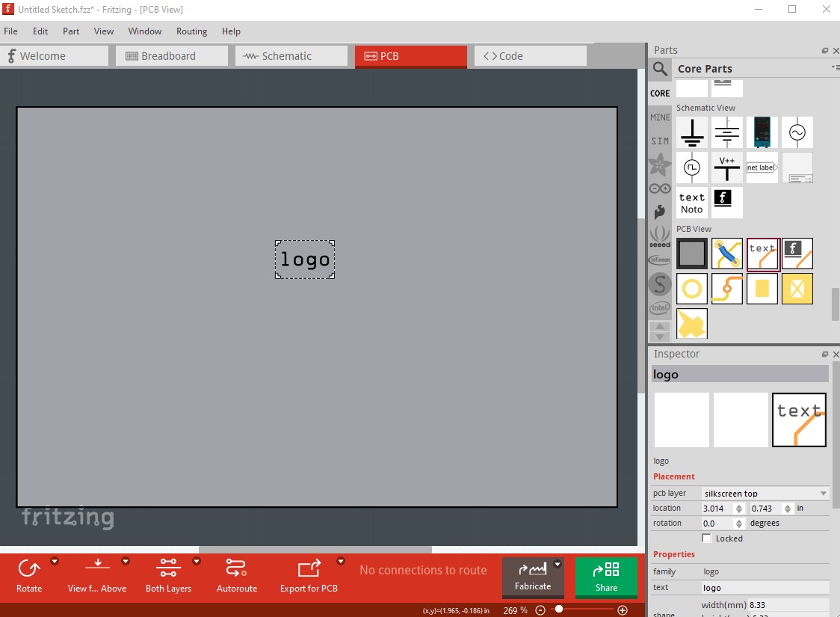Open the Seeed parts bin
This screenshot has height=617, width=840.
click(659, 236)
